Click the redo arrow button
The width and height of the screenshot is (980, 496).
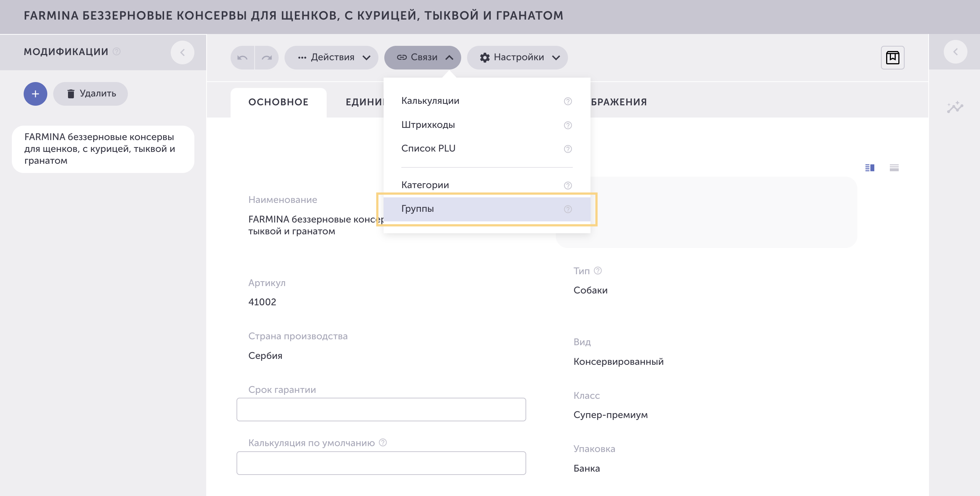point(267,57)
